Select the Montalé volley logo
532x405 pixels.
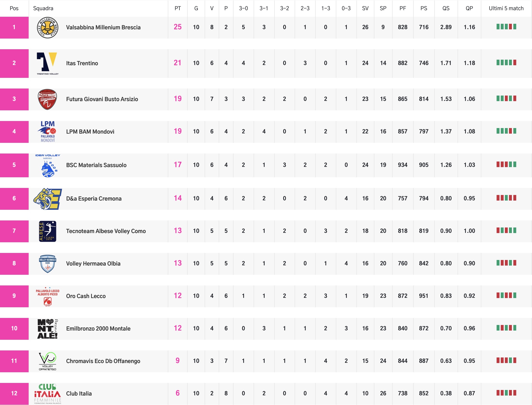pyautogui.click(x=48, y=329)
